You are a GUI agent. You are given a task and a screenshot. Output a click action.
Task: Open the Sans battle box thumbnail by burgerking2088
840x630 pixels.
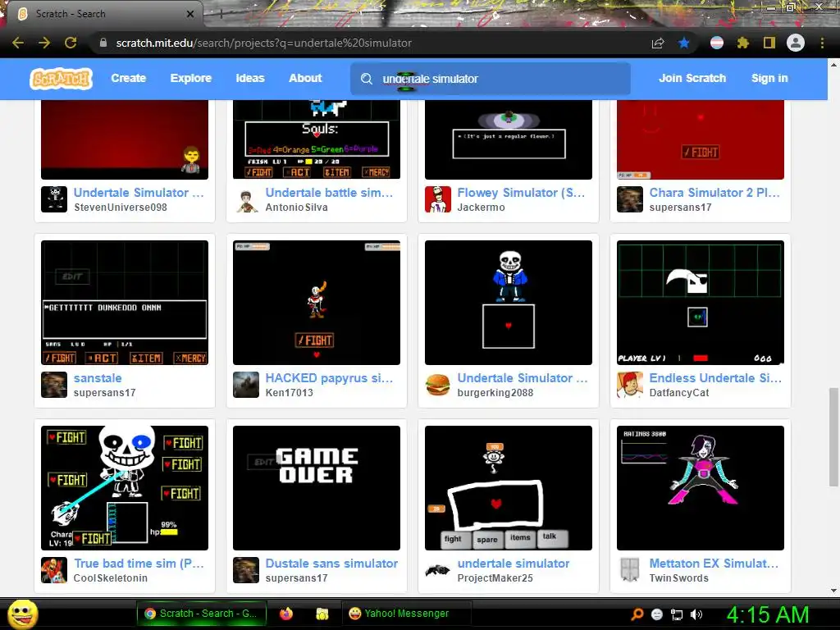pos(509,303)
